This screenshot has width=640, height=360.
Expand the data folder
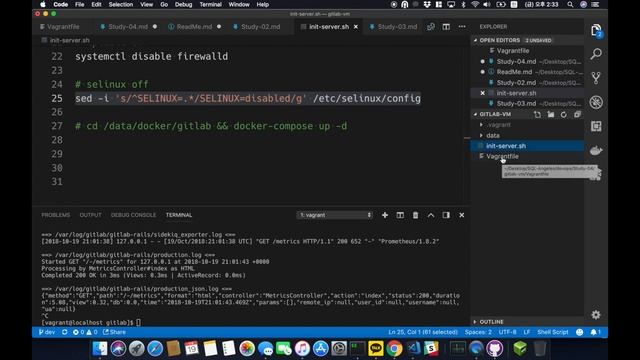pos(493,135)
